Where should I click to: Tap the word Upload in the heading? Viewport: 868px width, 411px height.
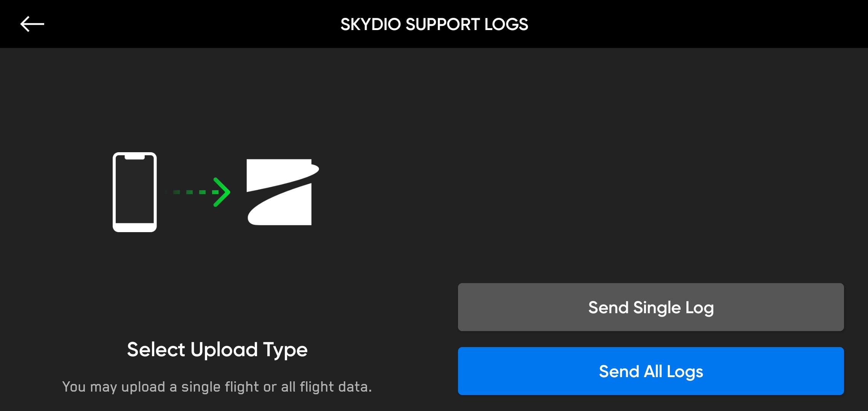click(224, 349)
